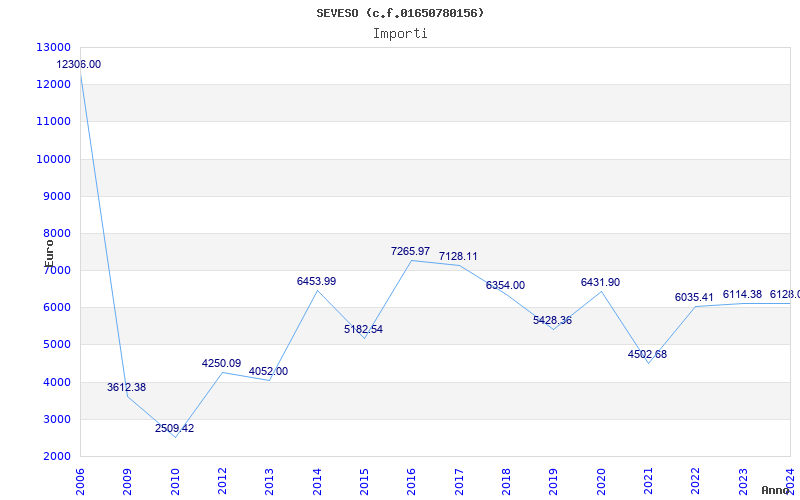The image size is (800, 500).
Task: Click the x-axis year 2010
Action: [175, 481]
